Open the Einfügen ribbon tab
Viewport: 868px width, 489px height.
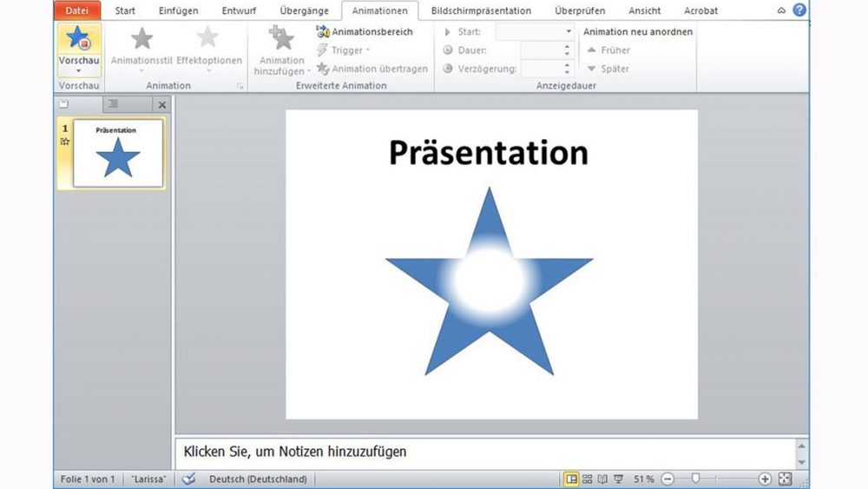pyautogui.click(x=178, y=10)
